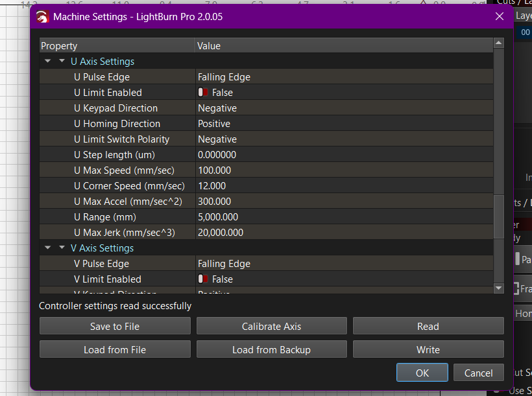
Task: Click the Property column header
Action: [117, 46]
